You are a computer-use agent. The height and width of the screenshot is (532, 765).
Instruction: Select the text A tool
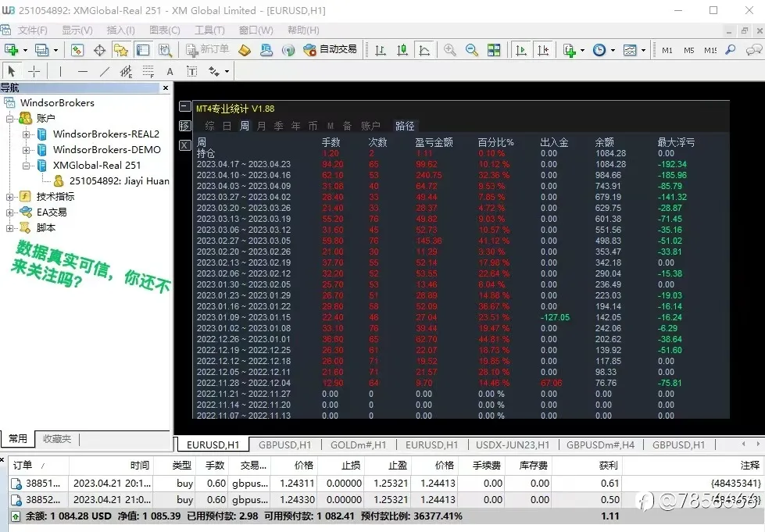170,72
